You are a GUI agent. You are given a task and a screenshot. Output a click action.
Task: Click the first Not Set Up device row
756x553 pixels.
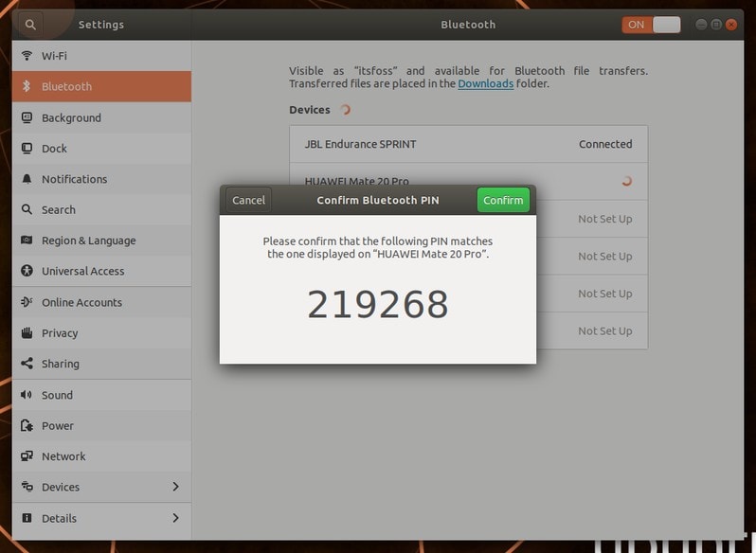[x=592, y=219]
